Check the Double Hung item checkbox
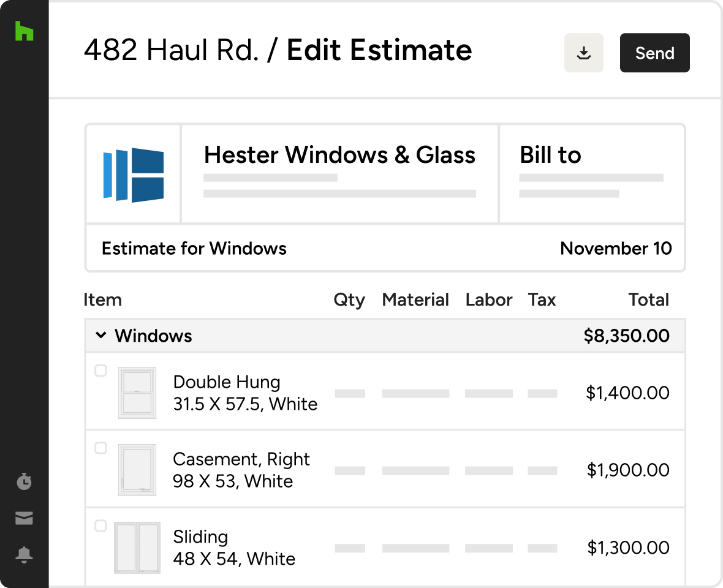 click(100, 371)
